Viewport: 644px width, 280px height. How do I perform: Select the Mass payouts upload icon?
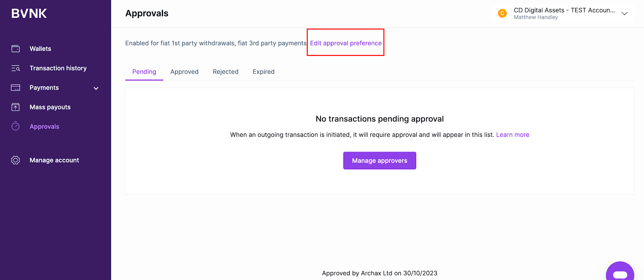tap(15, 107)
